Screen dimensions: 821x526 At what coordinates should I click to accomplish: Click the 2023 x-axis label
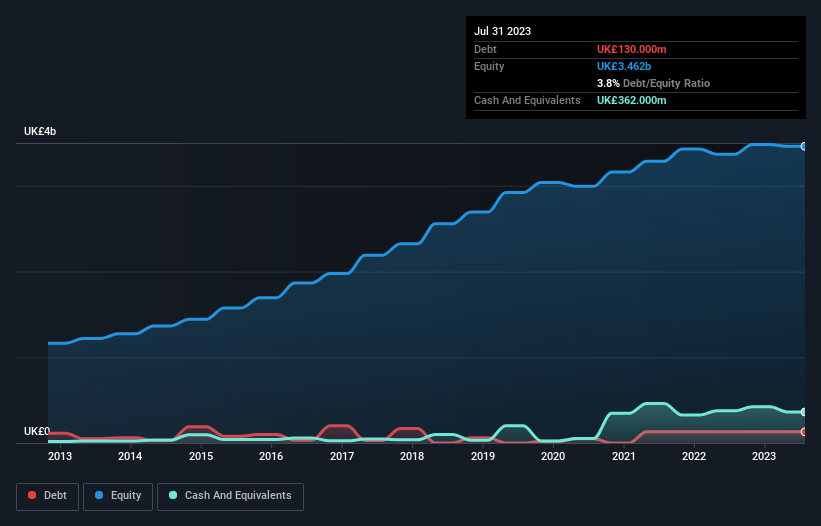click(x=764, y=456)
